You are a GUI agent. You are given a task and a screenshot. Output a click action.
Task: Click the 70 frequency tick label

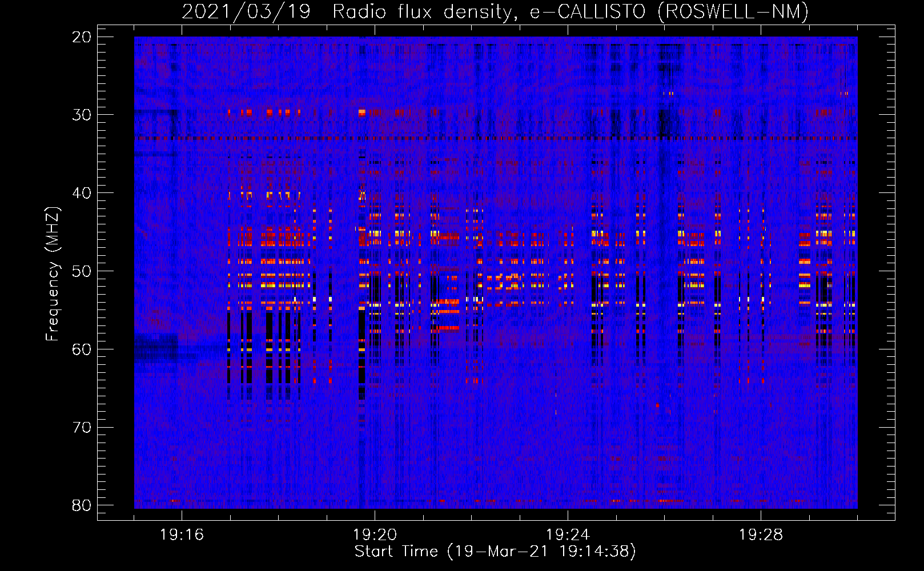(82, 428)
